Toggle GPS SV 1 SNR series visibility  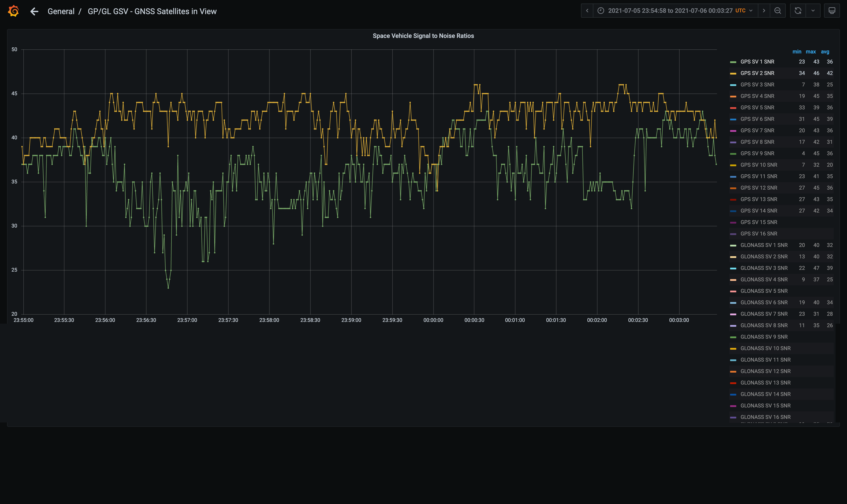pyautogui.click(x=757, y=62)
